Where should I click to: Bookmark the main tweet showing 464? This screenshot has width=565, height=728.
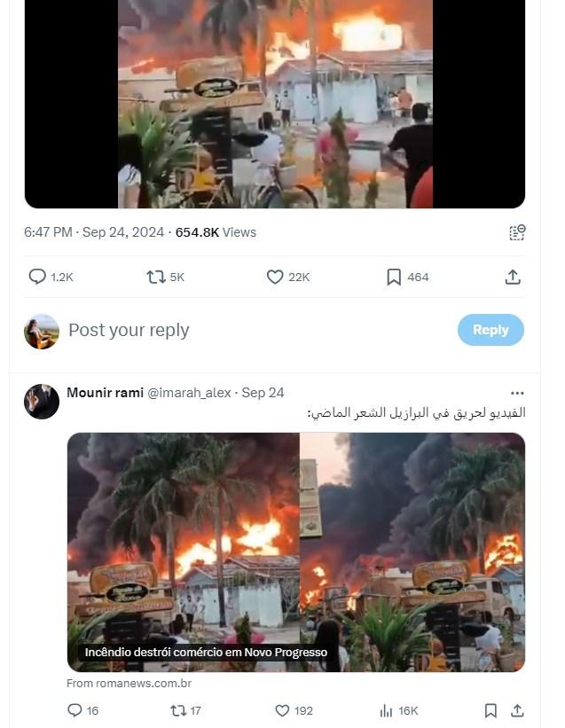pyautogui.click(x=407, y=278)
